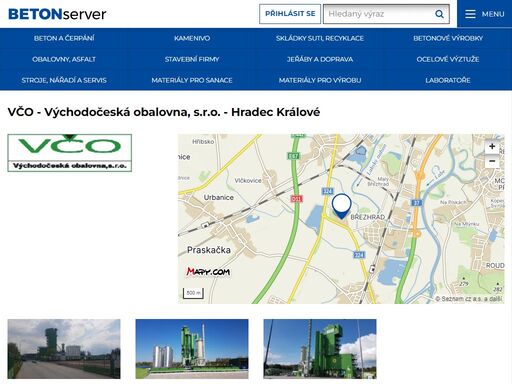View first asphalt plant photo thumbnail

point(64,349)
